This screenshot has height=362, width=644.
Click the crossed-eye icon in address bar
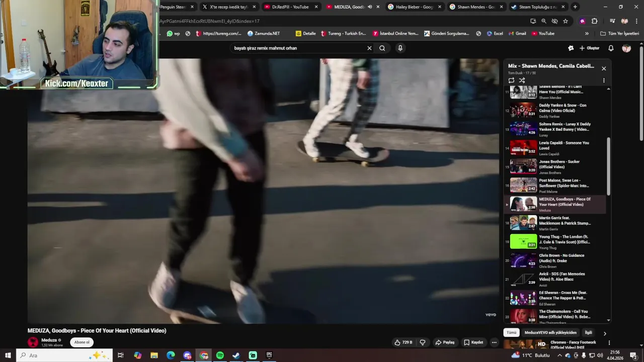[x=554, y=21]
